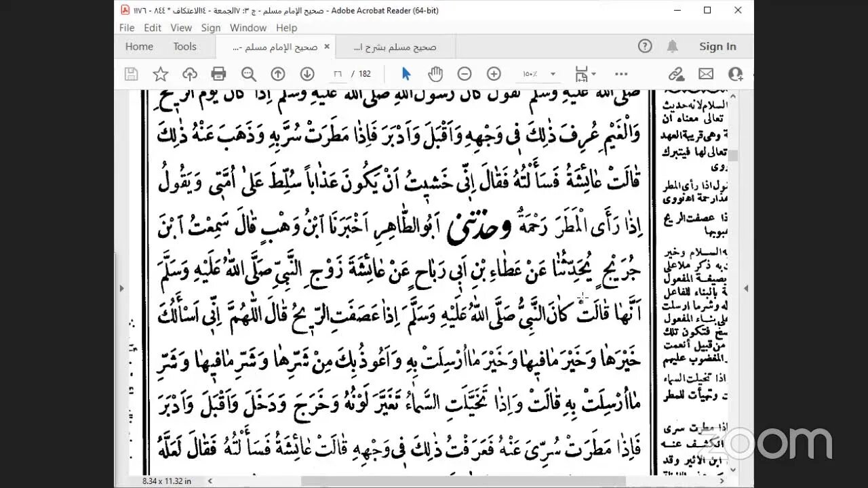Image resolution: width=868 pixels, height=488 pixels.
Task: Click Sign In
Action: [717, 46]
